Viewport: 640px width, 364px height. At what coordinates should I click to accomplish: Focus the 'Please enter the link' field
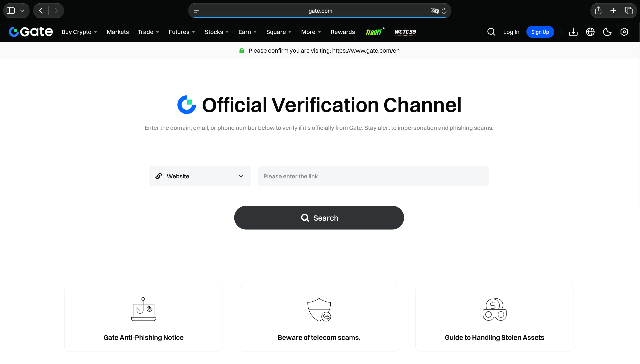pyautogui.click(x=373, y=176)
